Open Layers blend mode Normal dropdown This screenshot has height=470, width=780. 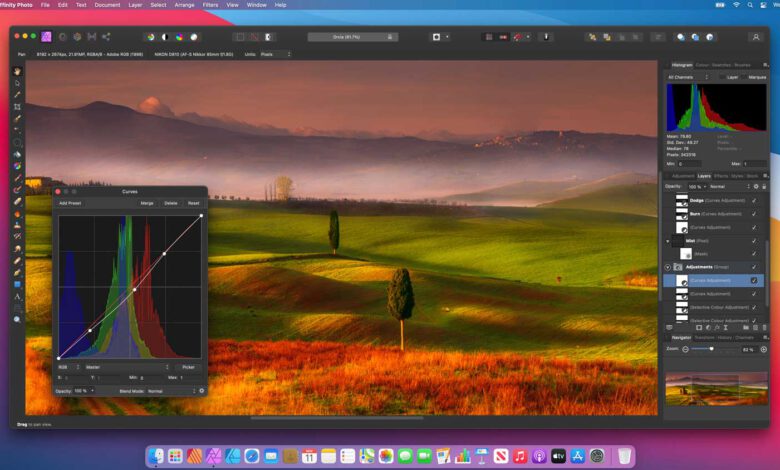tap(729, 187)
